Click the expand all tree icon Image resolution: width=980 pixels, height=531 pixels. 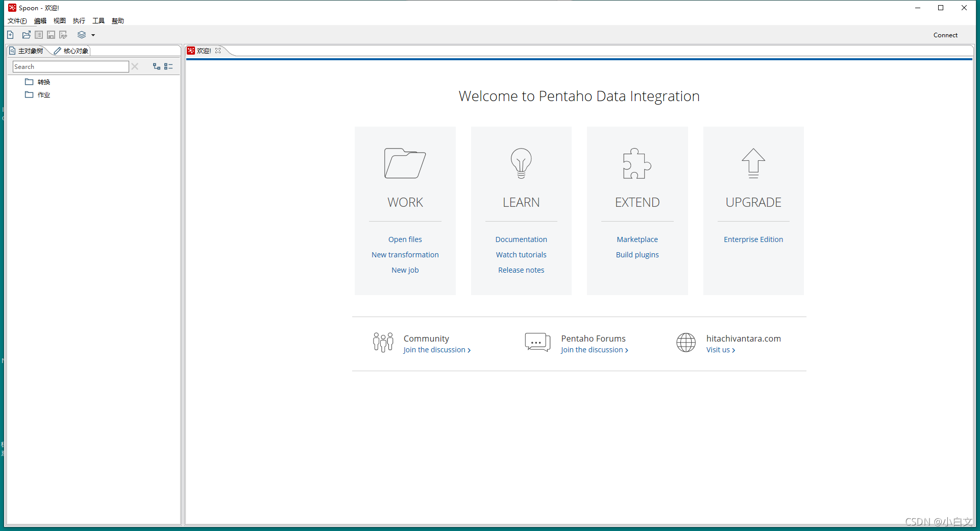(157, 66)
